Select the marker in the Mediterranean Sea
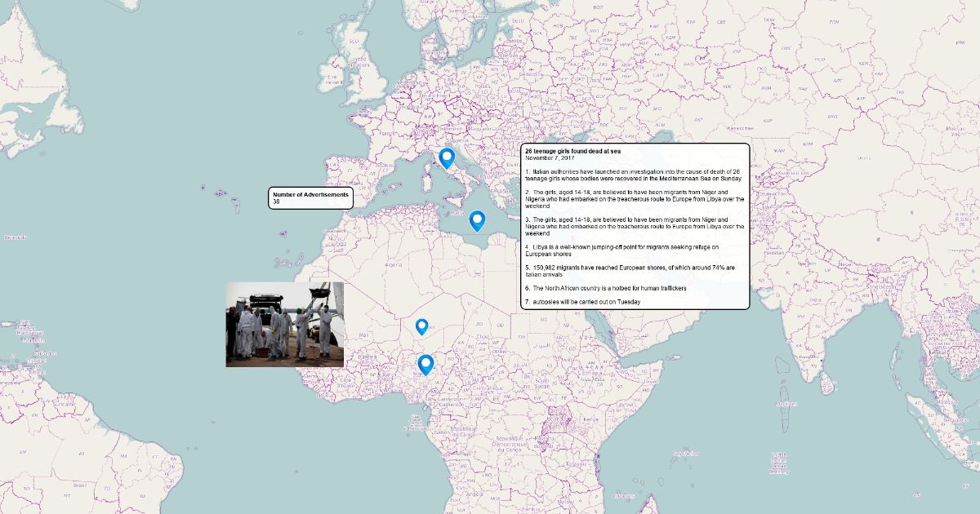Image resolution: width=980 pixels, height=514 pixels. point(477,219)
